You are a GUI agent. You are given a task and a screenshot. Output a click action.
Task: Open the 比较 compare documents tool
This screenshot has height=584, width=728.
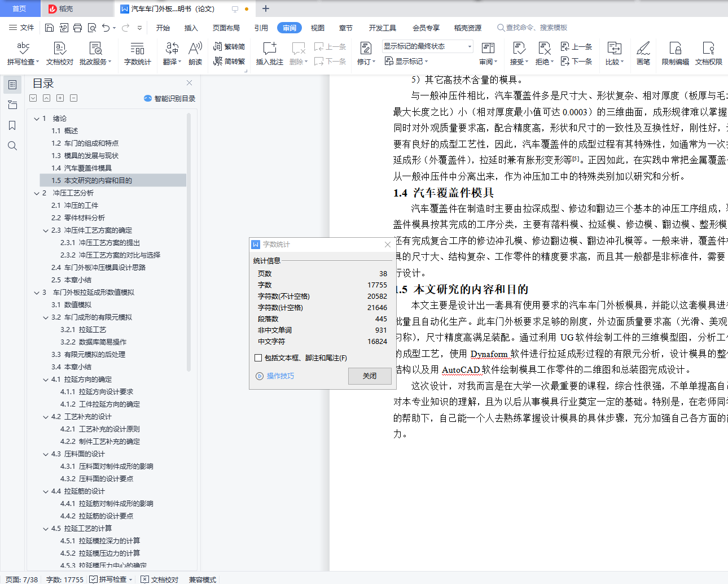click(x=615, y=54)
